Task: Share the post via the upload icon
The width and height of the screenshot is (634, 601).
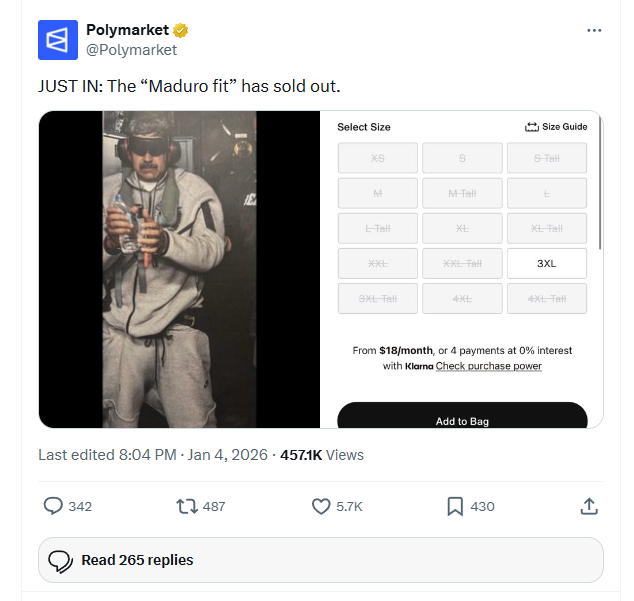Action: coord(589,506)
